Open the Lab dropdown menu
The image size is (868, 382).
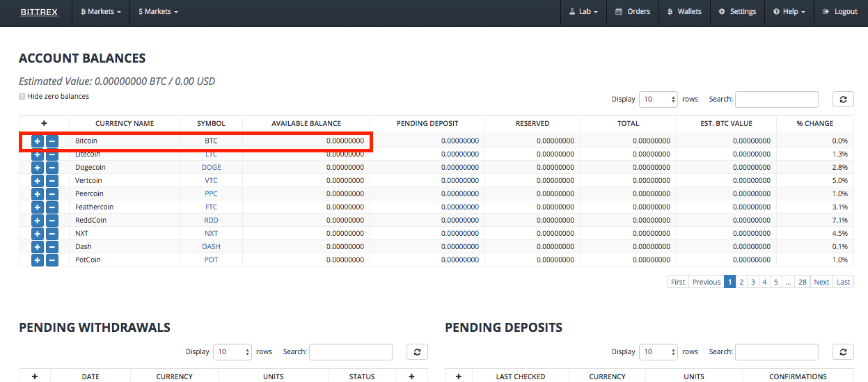tap(583, 12)
